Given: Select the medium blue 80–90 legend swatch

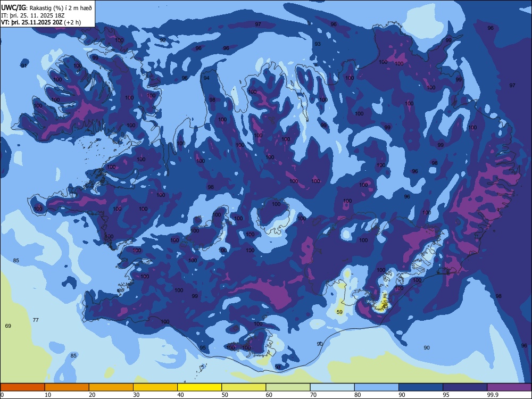Looking at the screenshot, I should click(x=377, y=387).
